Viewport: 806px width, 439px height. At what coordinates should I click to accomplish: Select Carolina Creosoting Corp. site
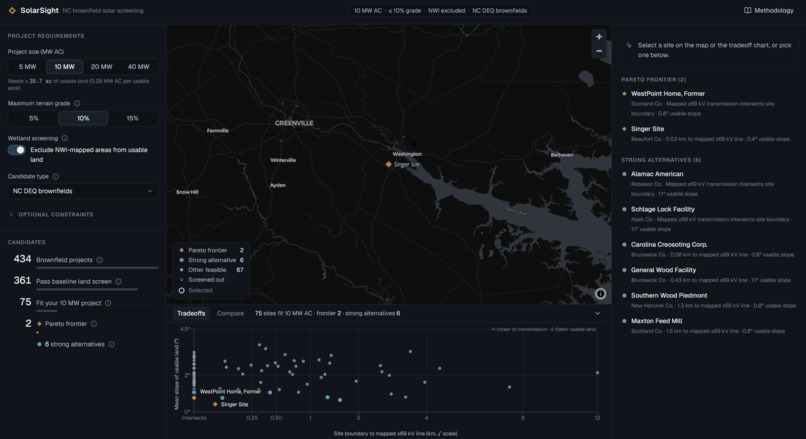pyautogui.click(x=709, y=249)
